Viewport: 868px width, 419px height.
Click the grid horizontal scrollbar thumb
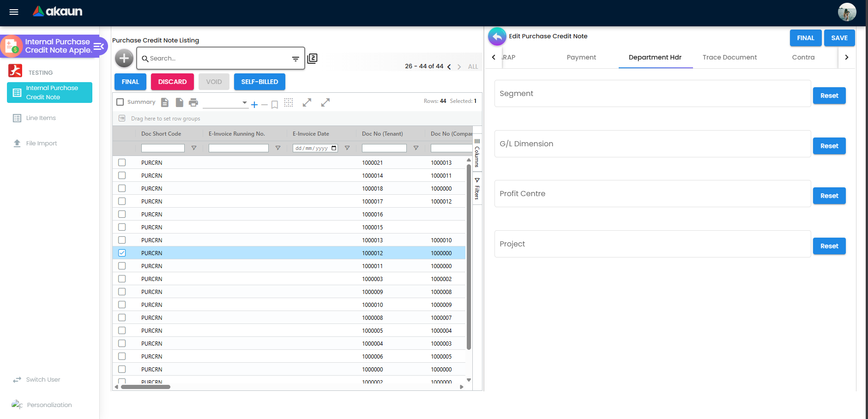point(145,387)
